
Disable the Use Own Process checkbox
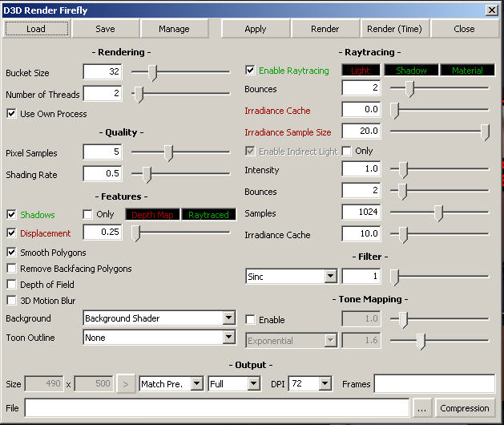point(11,114)
